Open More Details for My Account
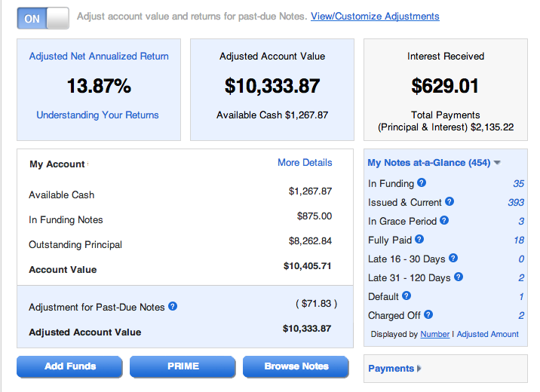The height and width of the screenshot is (392, 540). [305, 162]
